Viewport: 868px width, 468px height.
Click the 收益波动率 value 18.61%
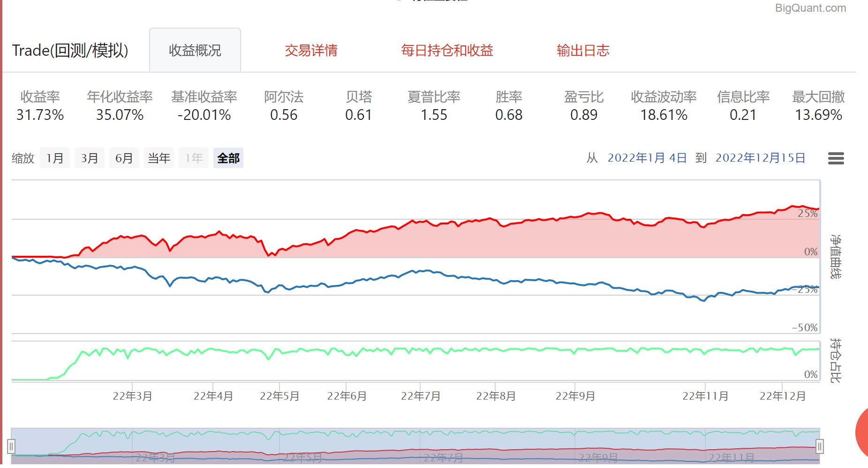point(664,115)
